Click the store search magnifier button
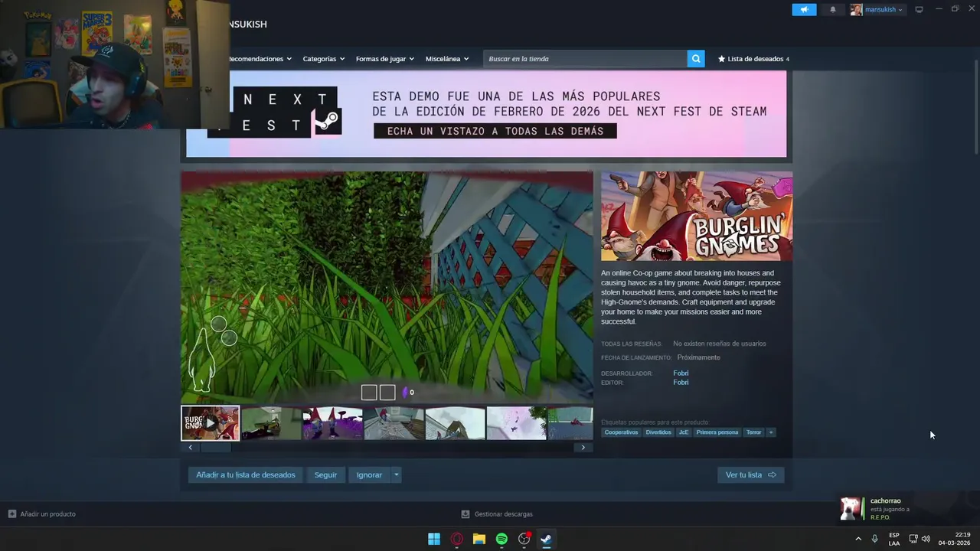Viewport: 980px width, 551px height. (695, 59)
